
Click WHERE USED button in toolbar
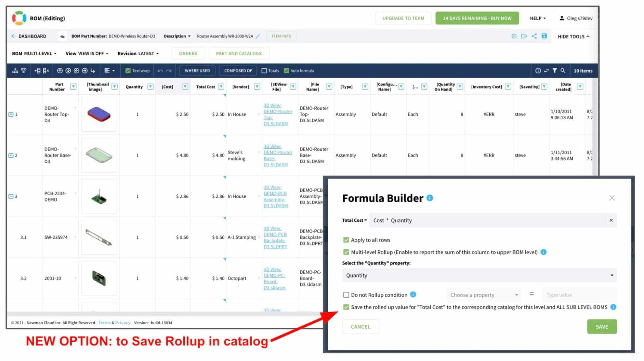click(x=197, y=70)
